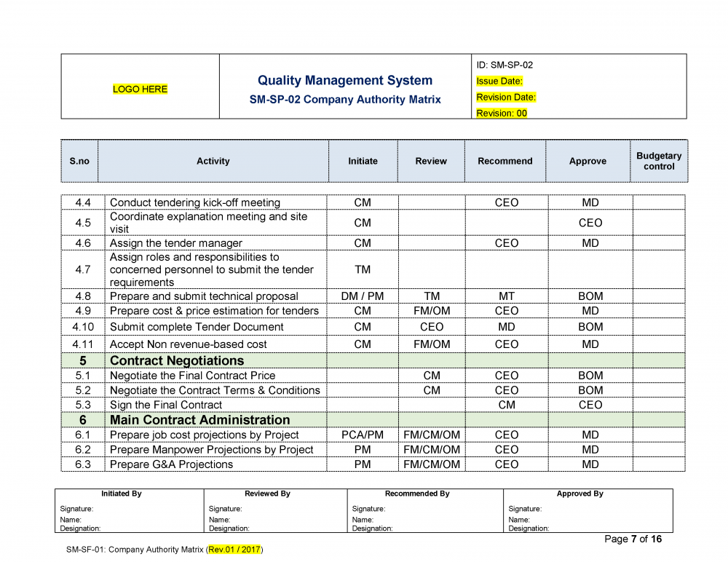Click the Submit complete Tender Document activity

[x=197, y=327]
